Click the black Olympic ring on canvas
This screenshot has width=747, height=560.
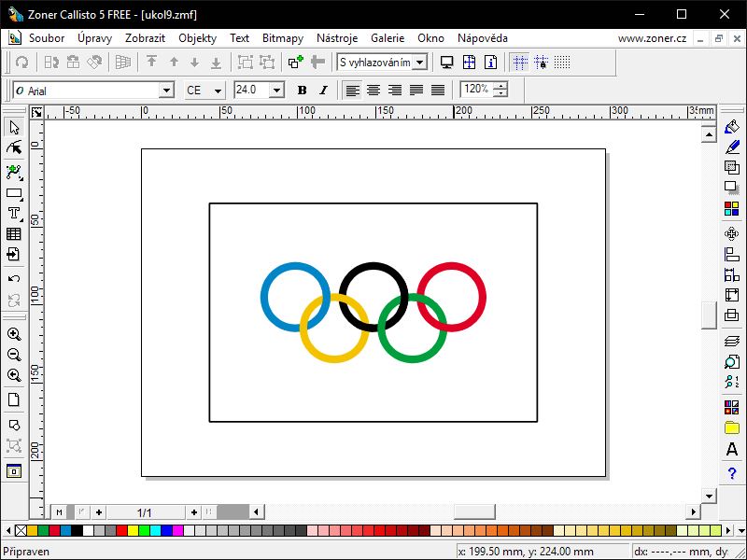[373, 265]
